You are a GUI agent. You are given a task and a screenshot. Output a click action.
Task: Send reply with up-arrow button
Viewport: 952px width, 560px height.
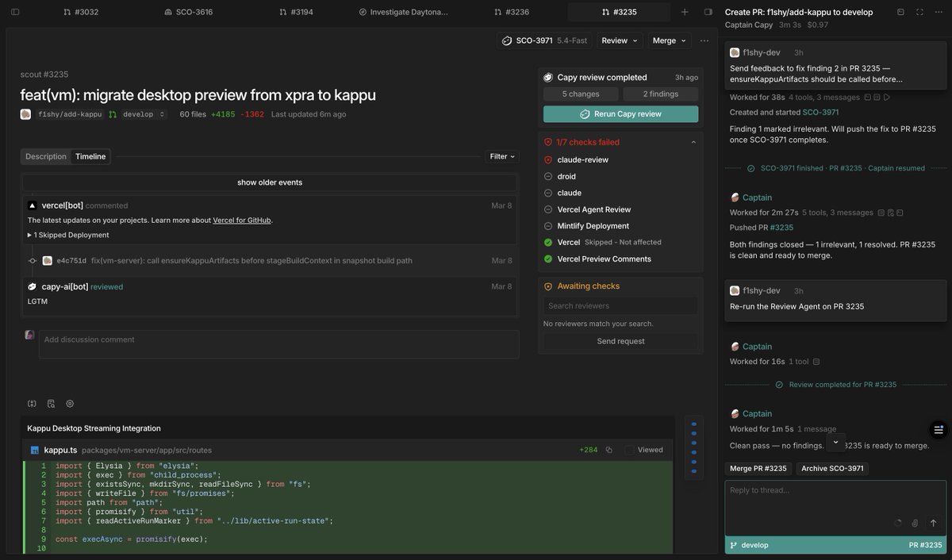[933, 524]
